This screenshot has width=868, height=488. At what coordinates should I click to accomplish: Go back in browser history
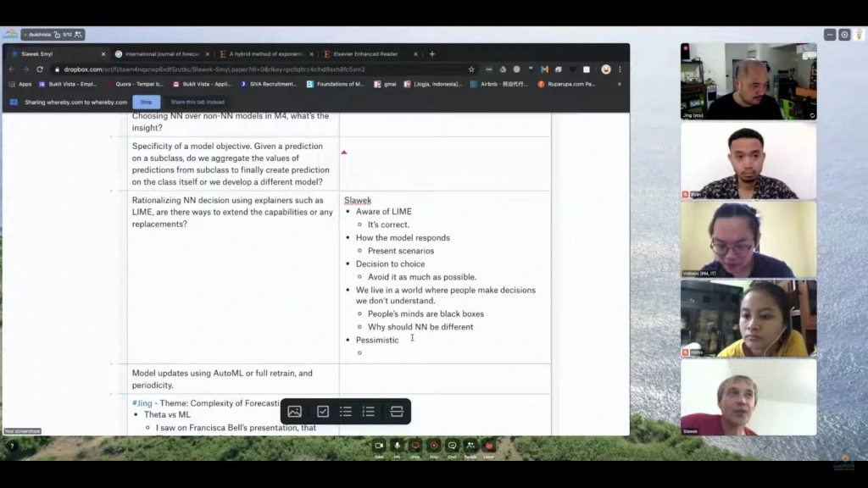[x=12, y=69]
